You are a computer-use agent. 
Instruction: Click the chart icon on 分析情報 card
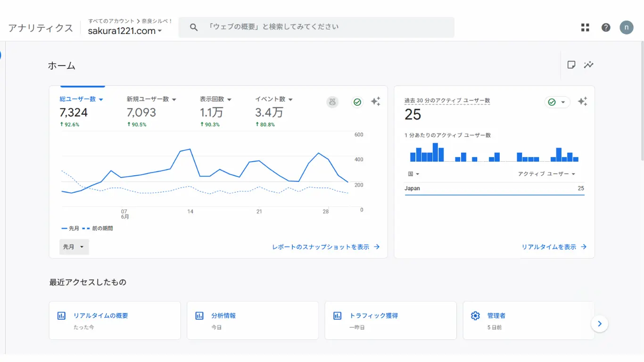pos(199,316)
